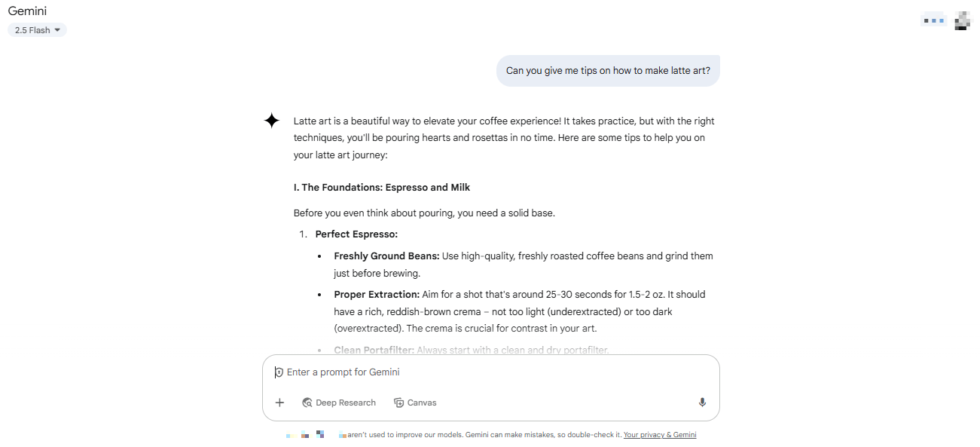Click the pixelated three-dot badge at top right
The height and width of the screenshot is (447, 980).
[x=933, y=20]
